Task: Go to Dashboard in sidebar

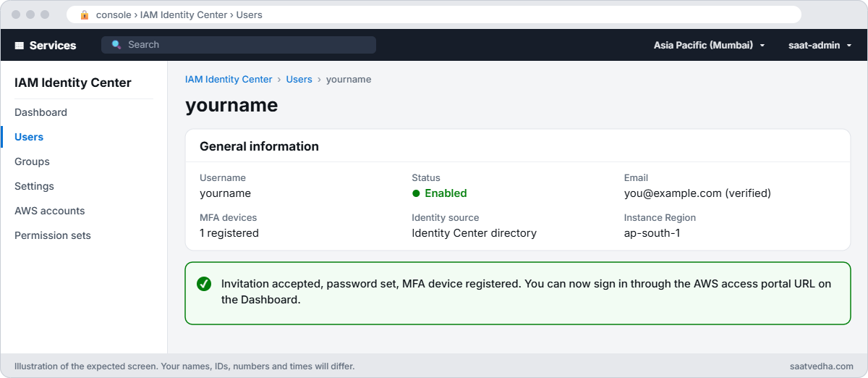Action: click(41, 112)
